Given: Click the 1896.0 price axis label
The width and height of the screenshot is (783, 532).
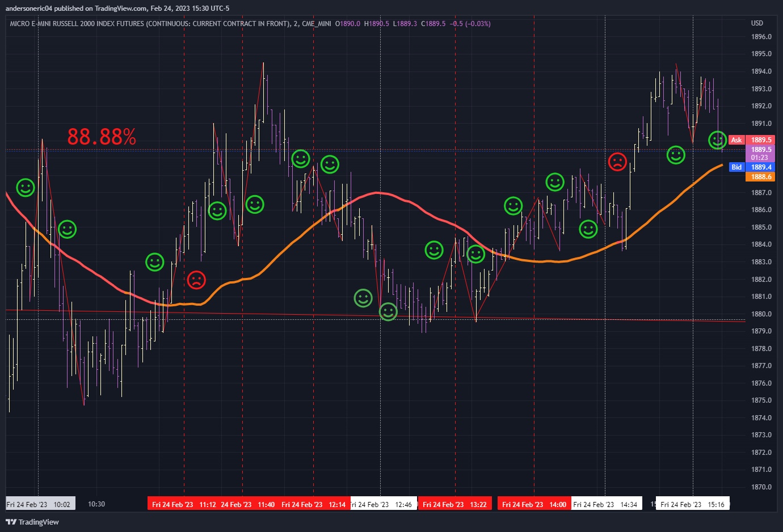Looking at the screenshot, I should point(761,37).
